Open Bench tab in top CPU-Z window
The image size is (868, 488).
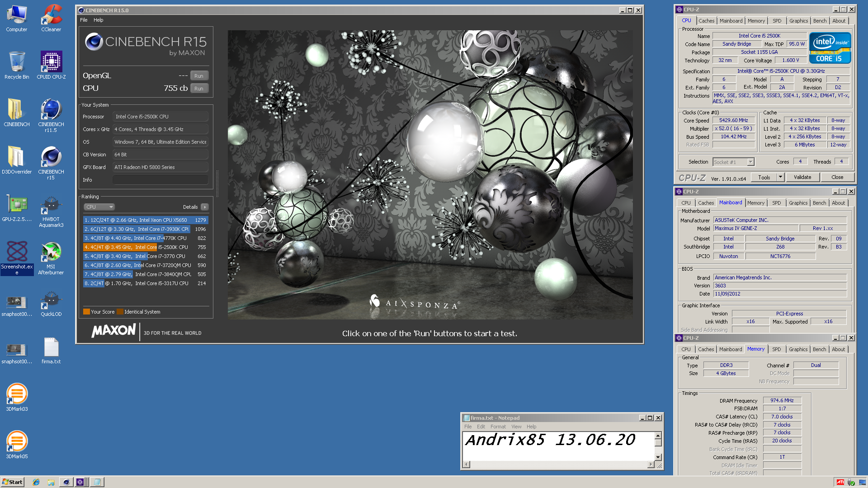(x=820, y=21)
